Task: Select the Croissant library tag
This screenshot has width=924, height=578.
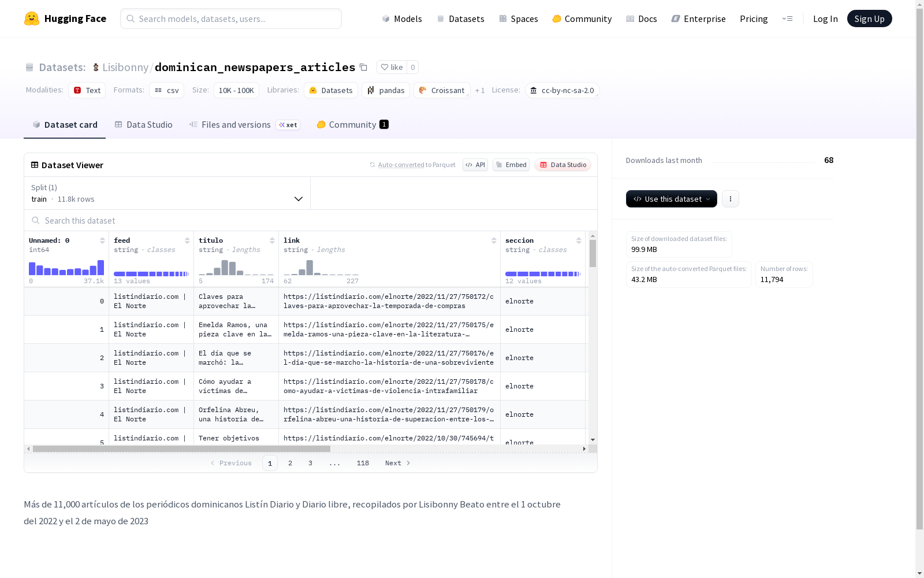Action: tap(442, 90)
